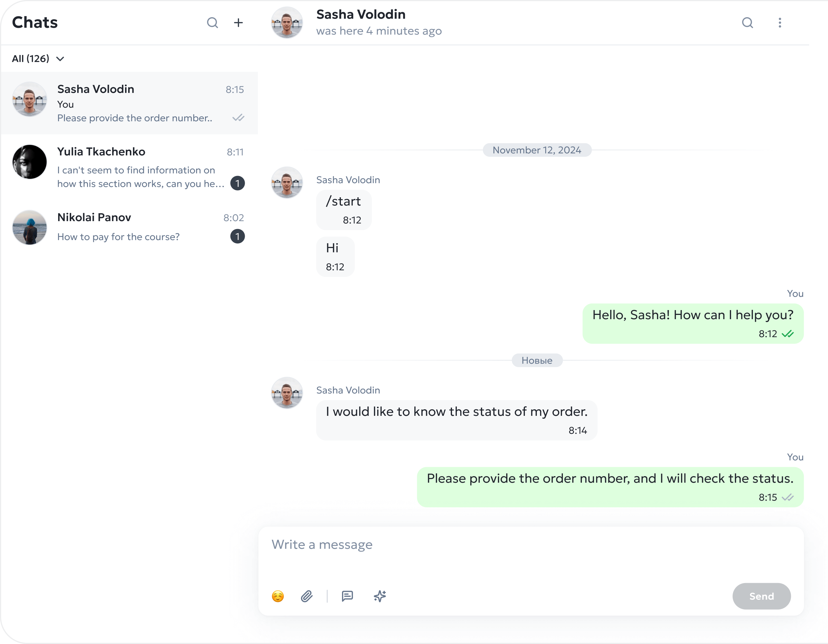Click the chevron next to All (126)
The width and height of the screenshot is (828, 644).
(60, 59)
